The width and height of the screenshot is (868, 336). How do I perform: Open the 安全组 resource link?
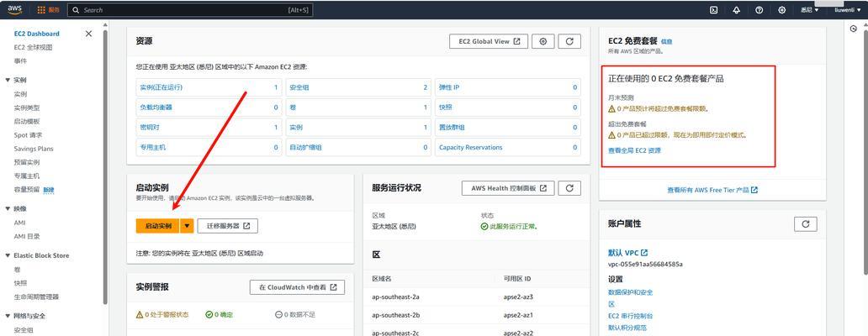click(x=299, y=87)
